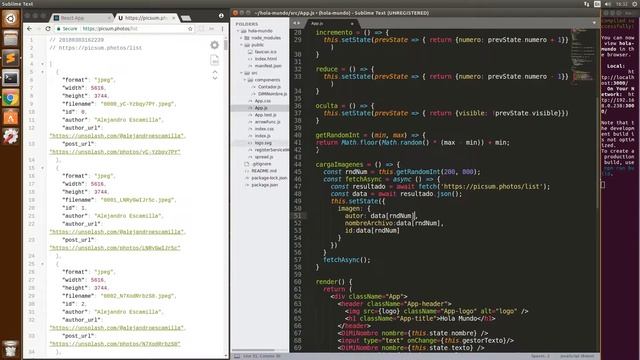Click Chrome page vertical scrollbar thumb
The height and width of the screenshot is (360, 640).
tap(226, 44)
